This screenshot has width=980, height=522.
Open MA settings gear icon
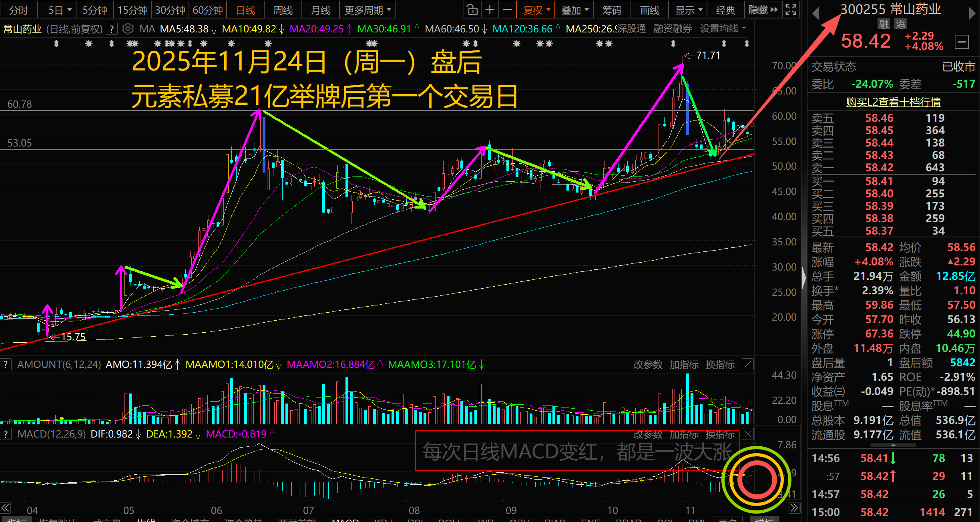point(128,29)
